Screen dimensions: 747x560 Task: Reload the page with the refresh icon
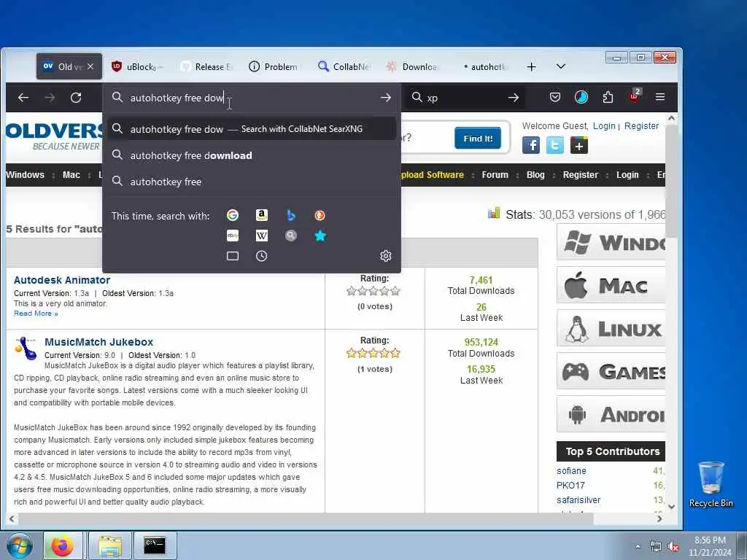(76, 98)
